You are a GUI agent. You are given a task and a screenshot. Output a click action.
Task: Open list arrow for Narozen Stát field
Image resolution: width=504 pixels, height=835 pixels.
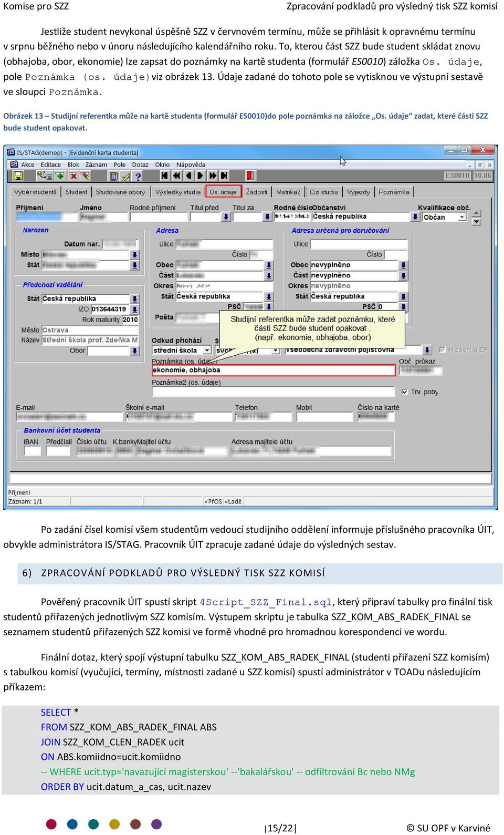point(135,265)
